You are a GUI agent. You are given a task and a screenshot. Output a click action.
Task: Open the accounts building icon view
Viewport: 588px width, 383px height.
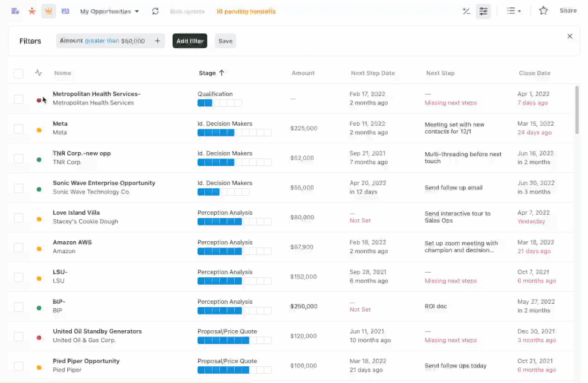pos(15,11)
